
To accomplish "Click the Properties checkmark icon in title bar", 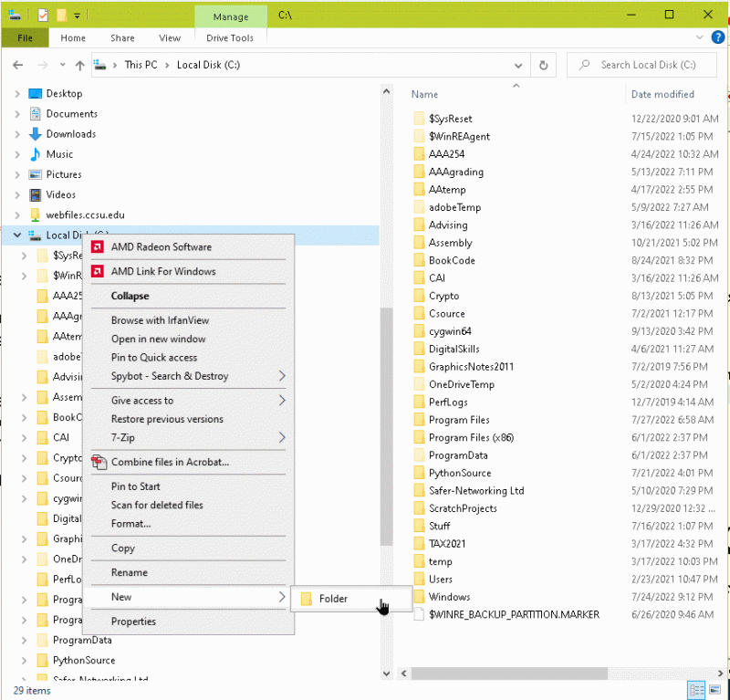I will tap(43, 15).
